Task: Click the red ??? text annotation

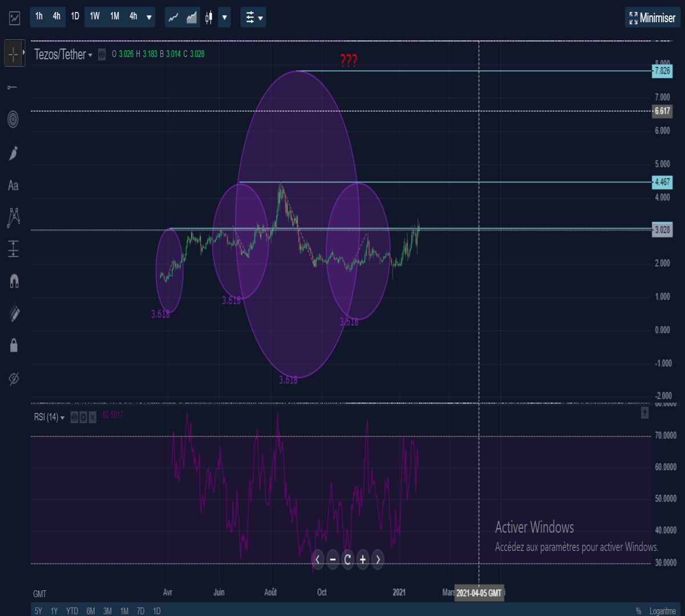Action: (x=349, y=60)
